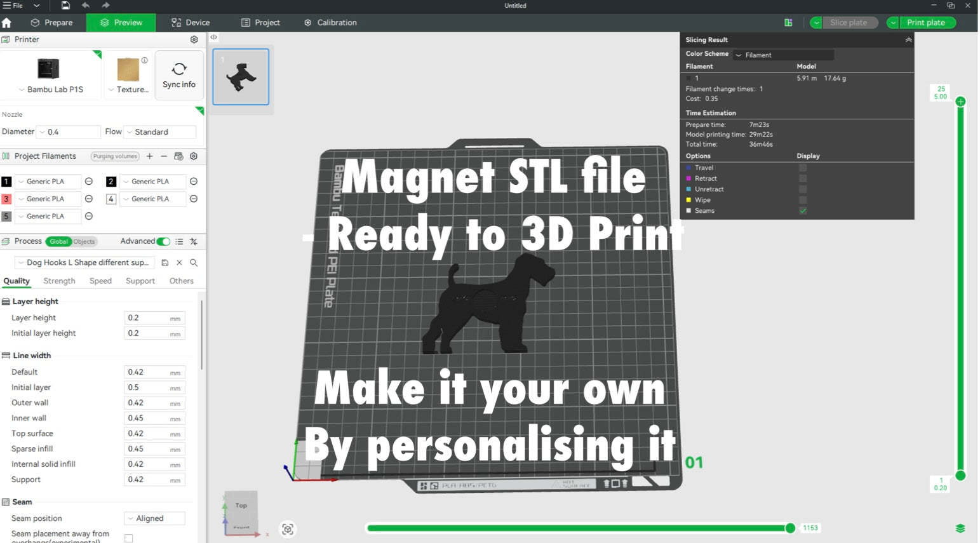
Task: Open the Calibration tab
Action: click(x=330, y=23)
